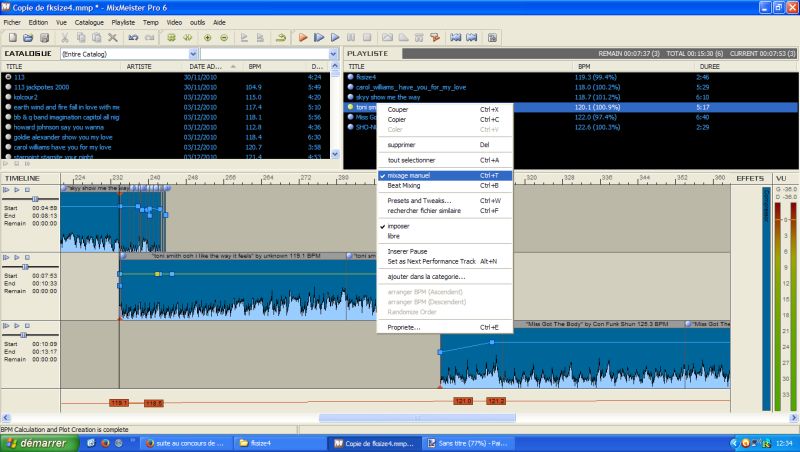Select 'Copier' in the context menu

tap(445, 119)
